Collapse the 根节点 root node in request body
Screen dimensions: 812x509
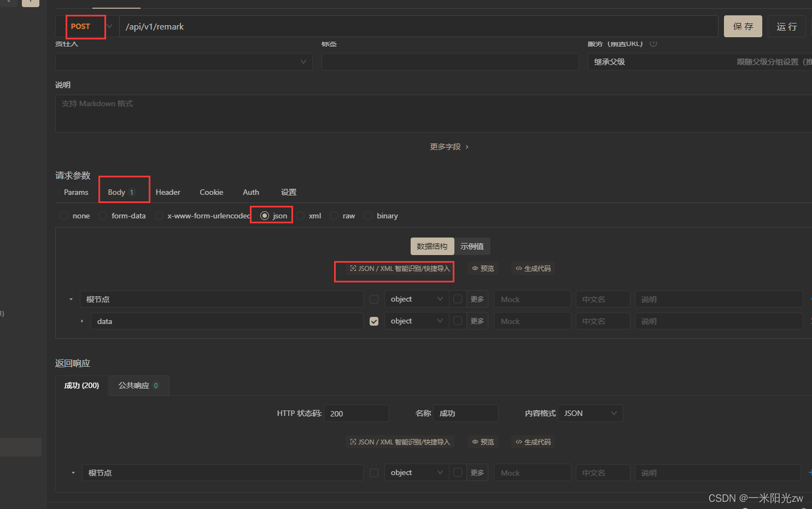[x=71, y=299]
